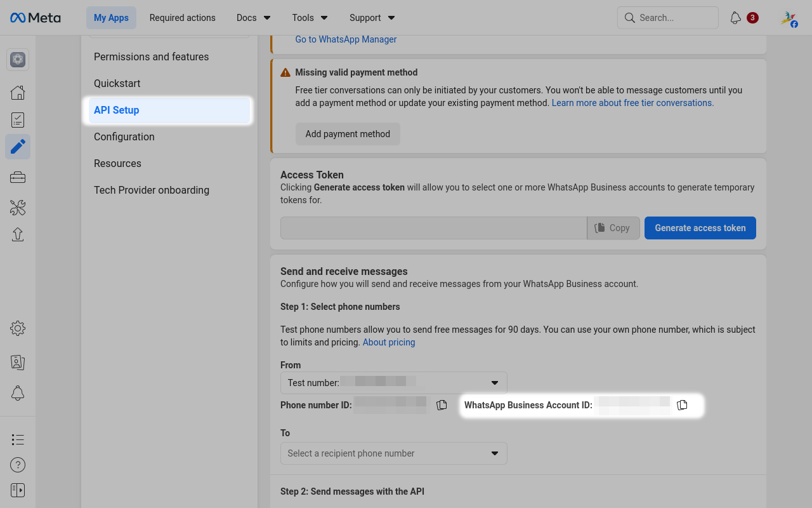Screen dimensions: 812x508
Task: Open the notifications bell in top bar
Action: (736, 18)
